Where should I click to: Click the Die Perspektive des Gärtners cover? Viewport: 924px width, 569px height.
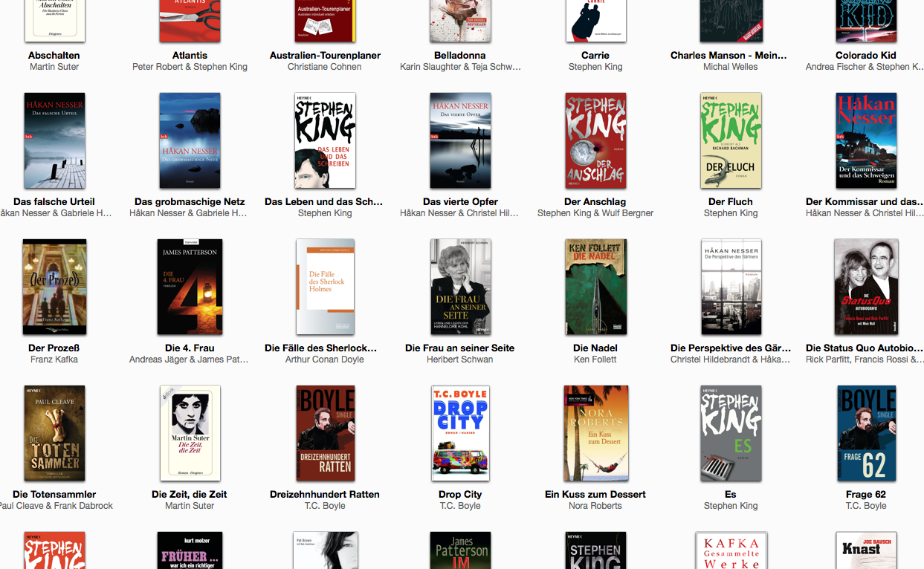[731, 287]
